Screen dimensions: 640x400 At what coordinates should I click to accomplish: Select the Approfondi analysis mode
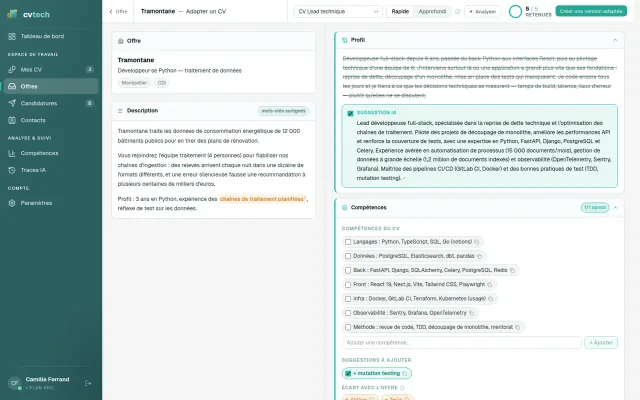432,11
